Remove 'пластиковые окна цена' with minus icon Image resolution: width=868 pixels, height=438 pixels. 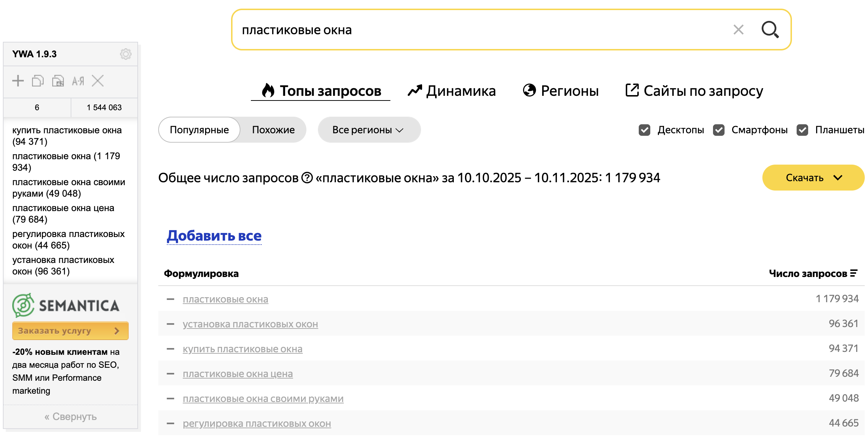coord(170,374)
